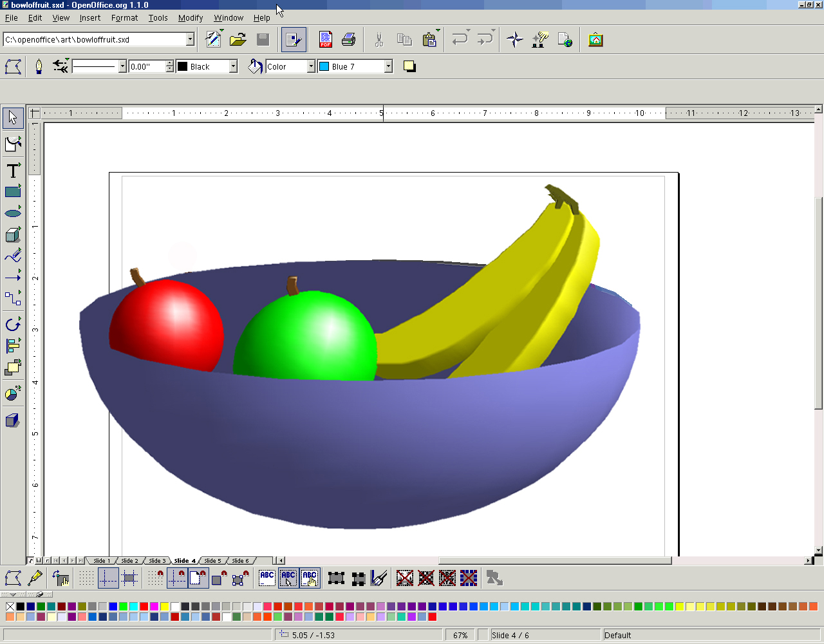Click the 67% zoom status field
Viewport: 824px width, 644px height.
(460, 635)
